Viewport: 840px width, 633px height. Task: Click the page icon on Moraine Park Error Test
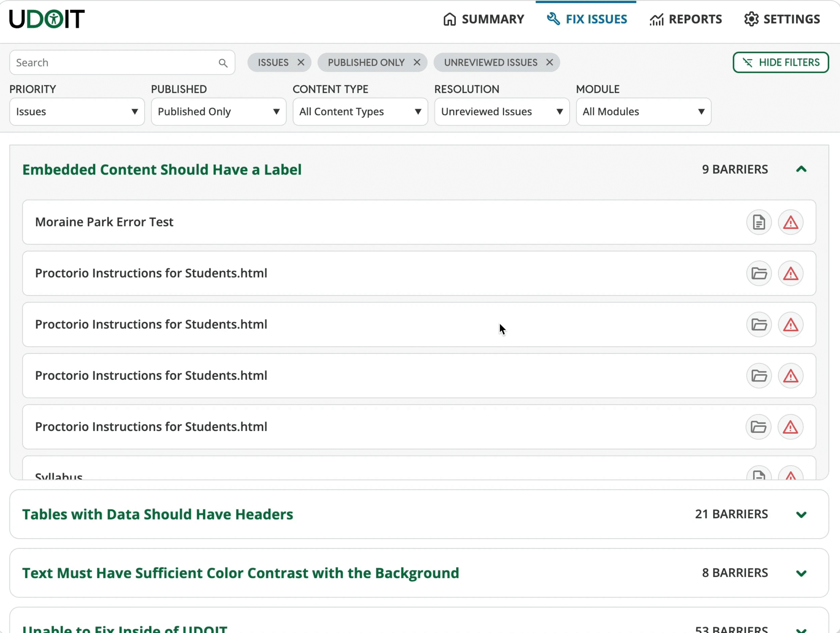click(x=758, y=222)
